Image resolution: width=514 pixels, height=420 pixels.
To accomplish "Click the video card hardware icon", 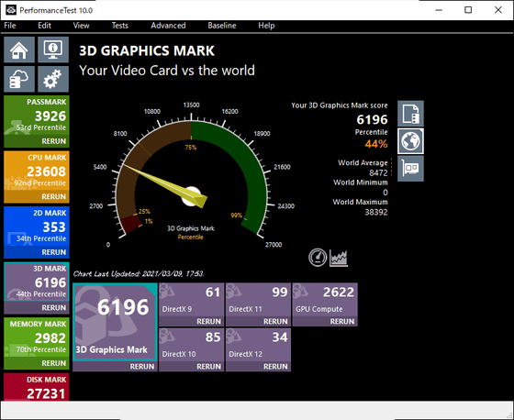I will coord(411,169).
